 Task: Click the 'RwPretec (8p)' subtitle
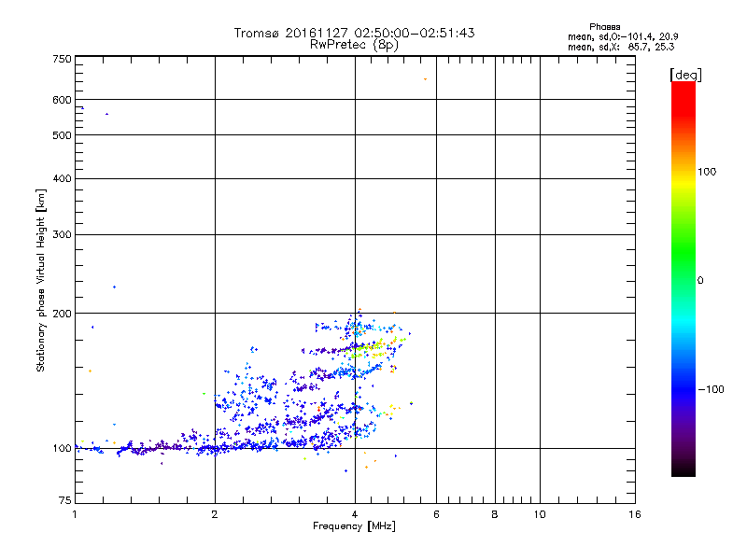(x=354, y=45)
